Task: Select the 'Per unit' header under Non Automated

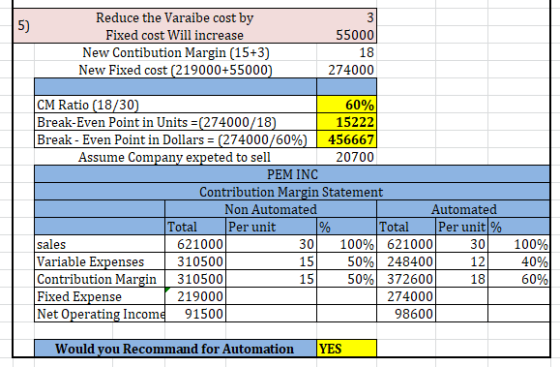Action: pos(271,227)
